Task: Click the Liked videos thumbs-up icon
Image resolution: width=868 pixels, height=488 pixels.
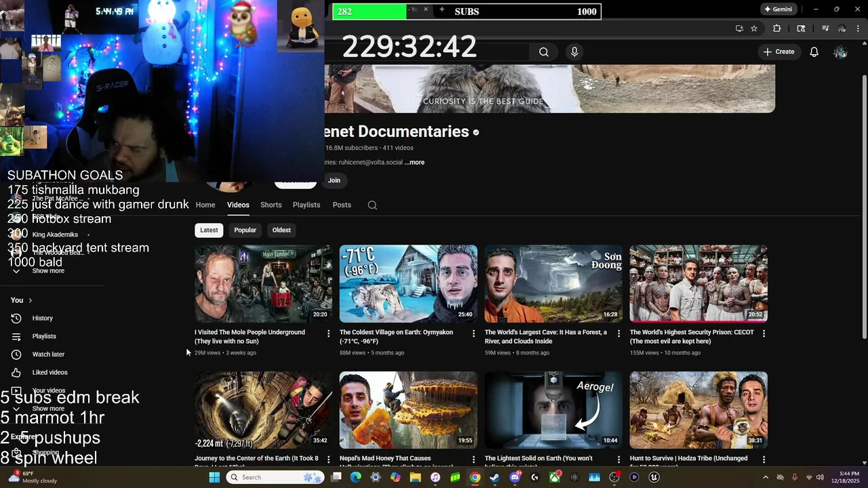Action: click(16, 373)
